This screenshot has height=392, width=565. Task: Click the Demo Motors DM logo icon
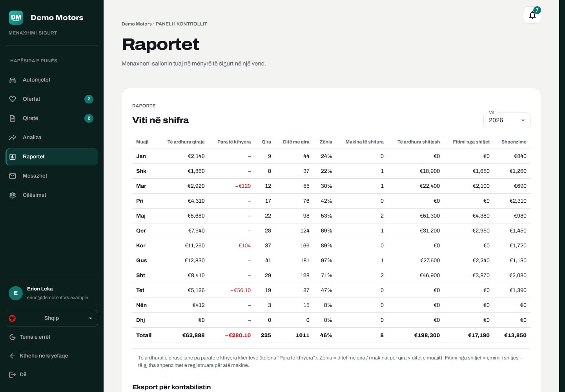16,17
